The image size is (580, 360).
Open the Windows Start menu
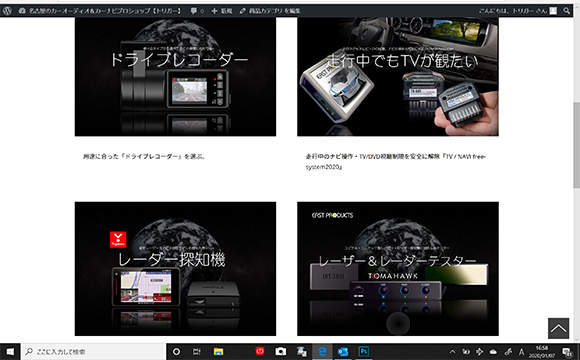(10, 351)
